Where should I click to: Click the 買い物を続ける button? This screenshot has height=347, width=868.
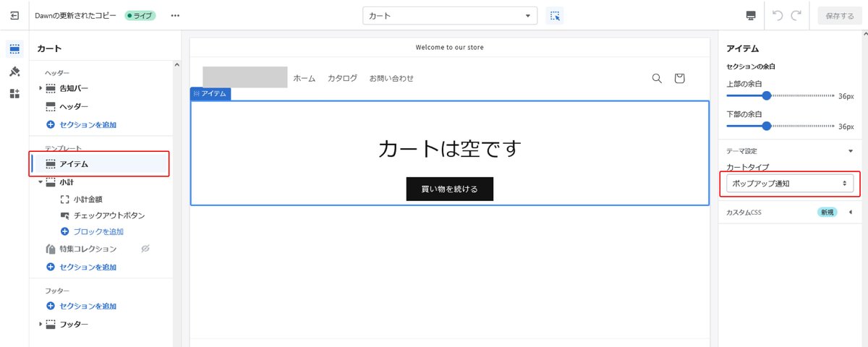(450, 189)
